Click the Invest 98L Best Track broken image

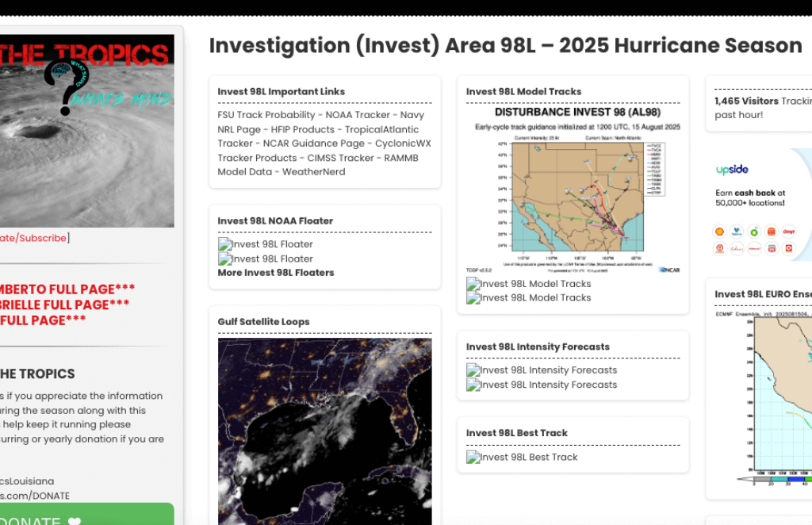tap(522, 457)
